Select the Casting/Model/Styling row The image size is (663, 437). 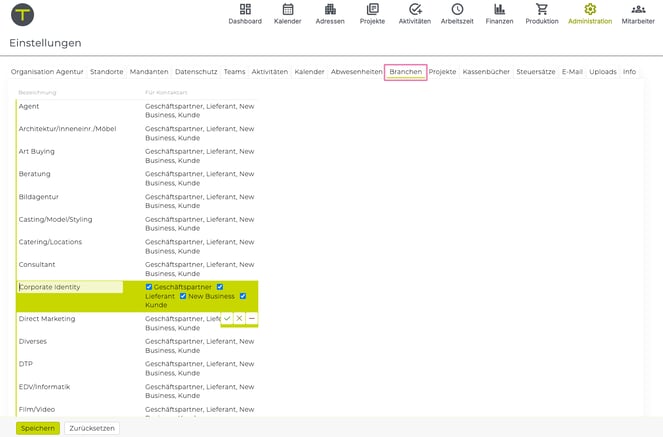[137, 224]
